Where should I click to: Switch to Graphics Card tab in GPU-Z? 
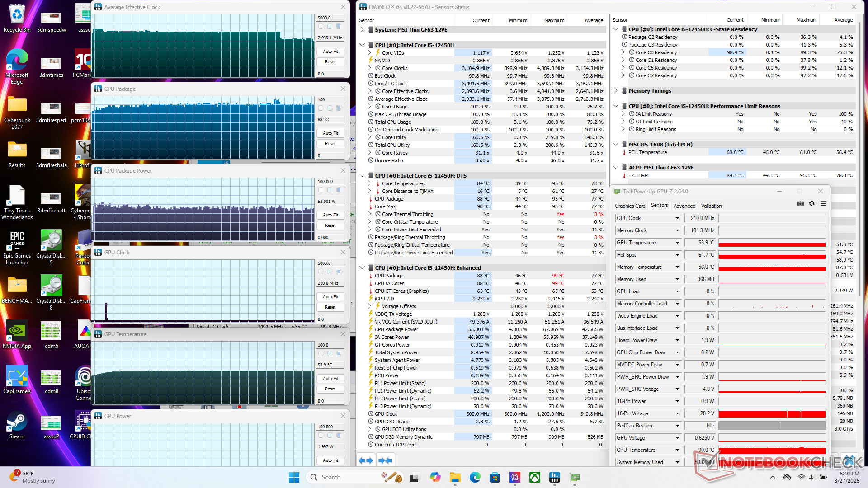630,206
